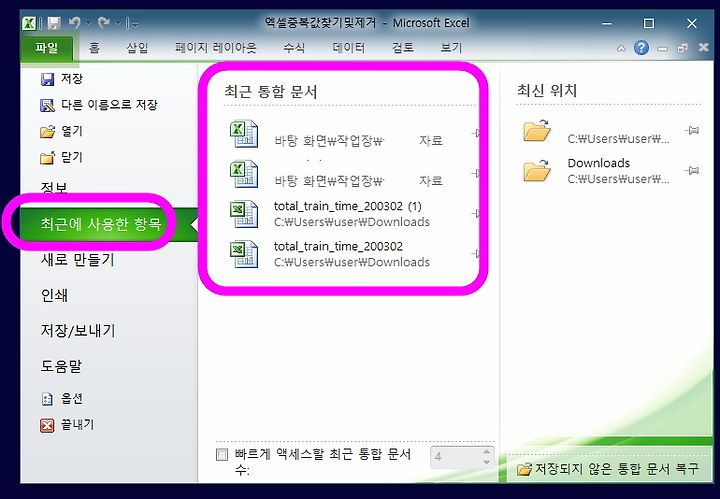The image size is (720, 499).
Task: Pin the total_train_time_200302 row that lacks the (1) suffix
Action: (476, 253)
